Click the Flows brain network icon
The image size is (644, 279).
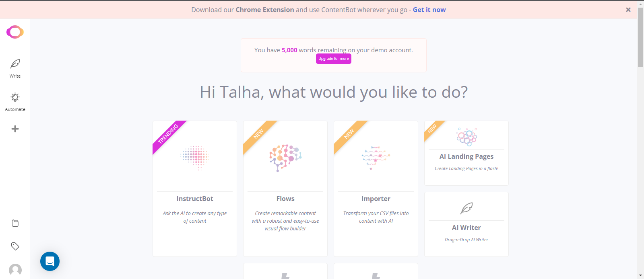tap(285, 158)
